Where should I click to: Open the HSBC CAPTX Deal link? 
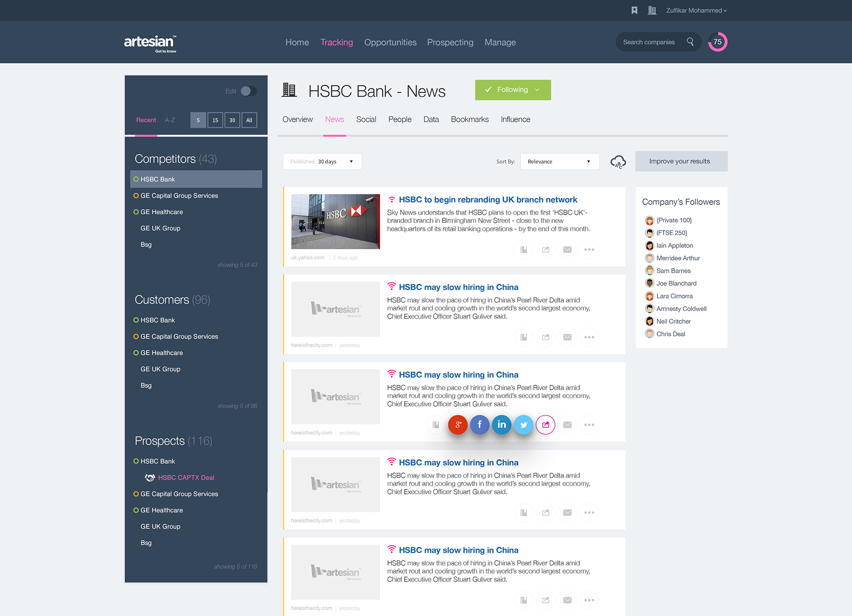pyautogui.click(x=186, y=477)
